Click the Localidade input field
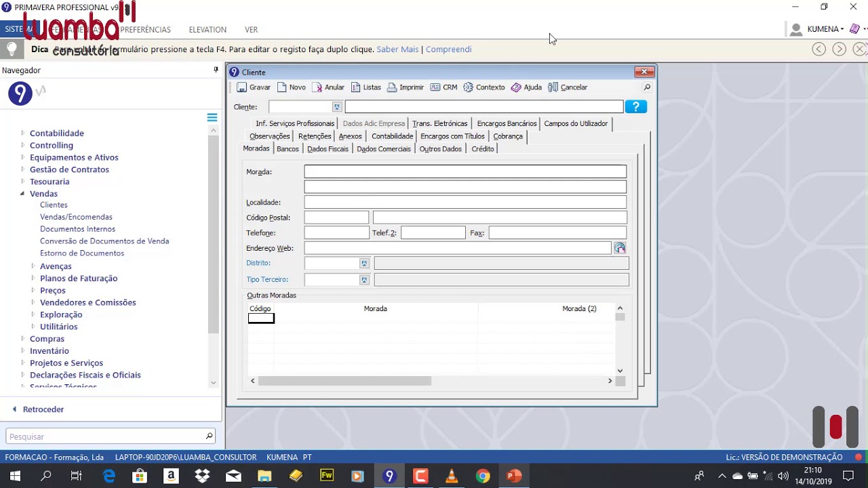This screenshot has height=488, width=868. [465, 202]
